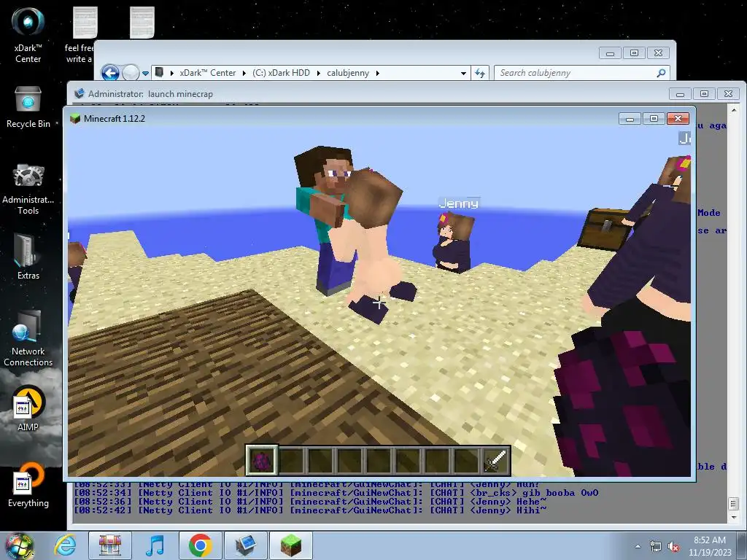Expand the arrow after (C:) xDark HDD
Viewport: 747px width, 560px height.
point(318,73)
